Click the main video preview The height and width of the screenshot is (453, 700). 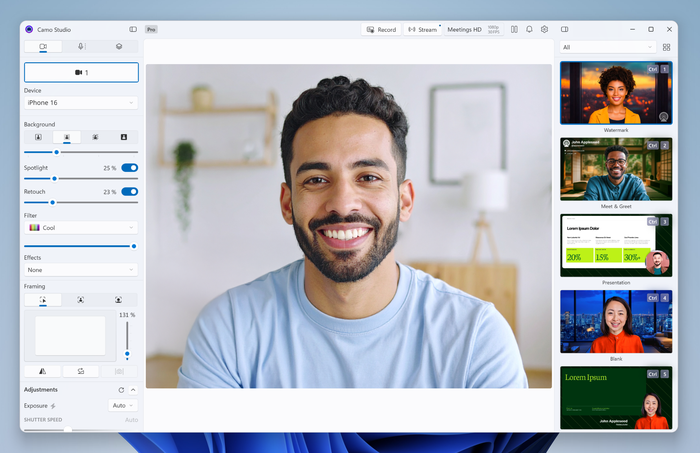(349, 226)
